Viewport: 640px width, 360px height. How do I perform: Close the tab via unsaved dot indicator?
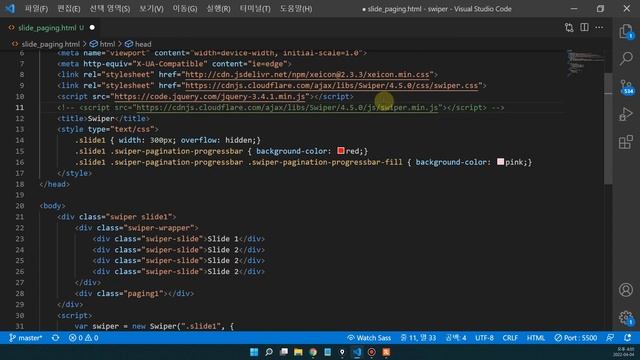tap(92, 27)
